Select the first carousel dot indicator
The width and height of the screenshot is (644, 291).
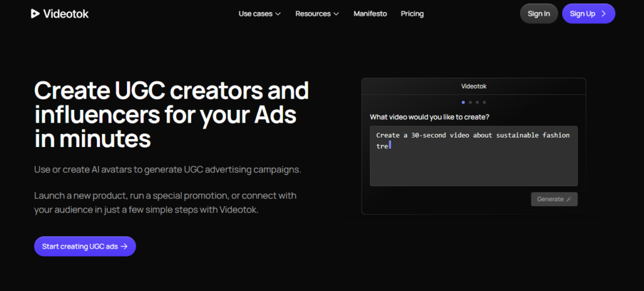click(x=464, y=102)
